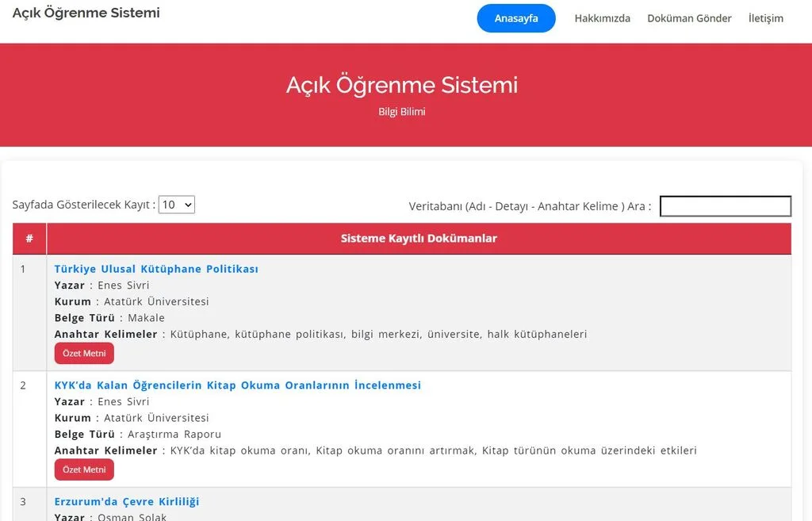Screen dimensions: 812x521
Task: Focus the database search input field
Action: click(725, 206)
